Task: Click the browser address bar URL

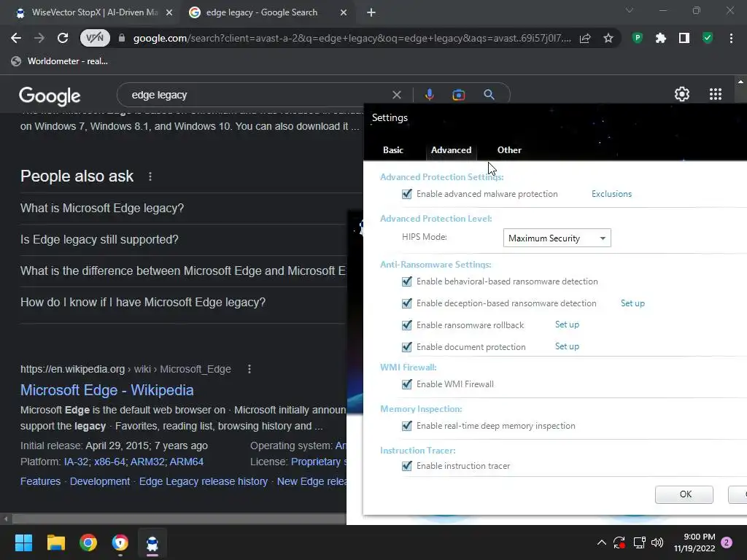Action: pos(352,38)
